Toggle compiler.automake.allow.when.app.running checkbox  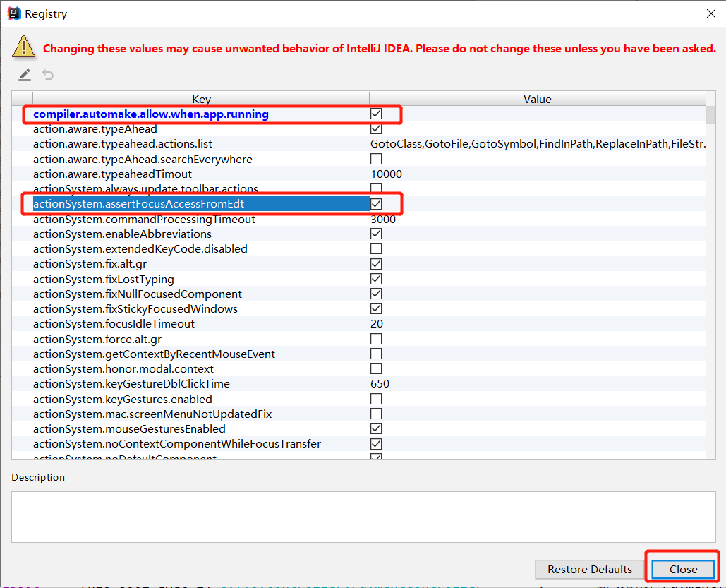tap(376, 114)
